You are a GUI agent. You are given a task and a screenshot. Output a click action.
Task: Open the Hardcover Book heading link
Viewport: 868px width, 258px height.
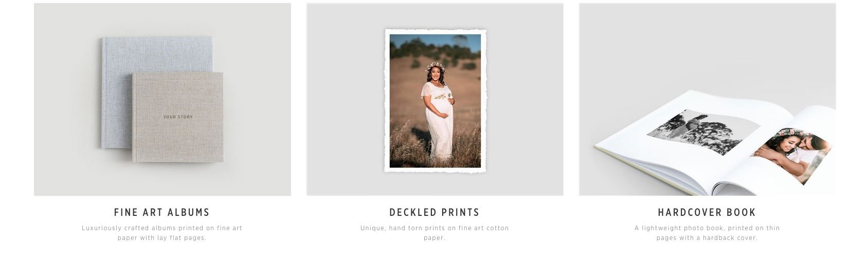click(707, 212)
